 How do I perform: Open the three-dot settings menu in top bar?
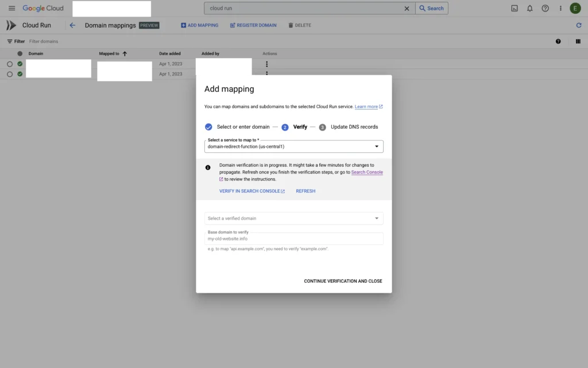point(560,8)
